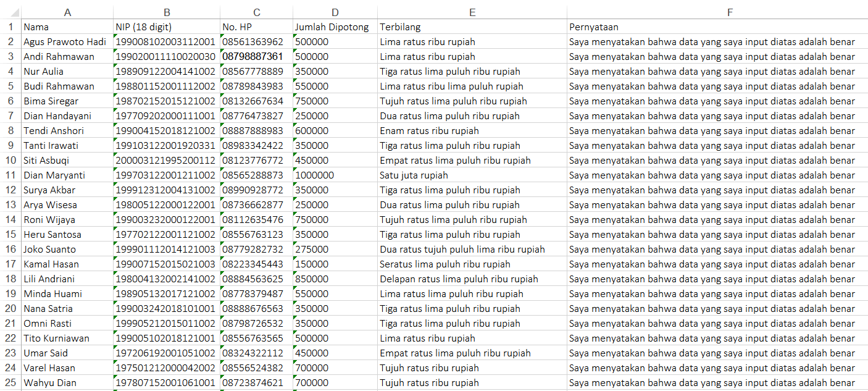The width and height of the screenshot is (868, 391).
Task: Select the cell 'Siti Asbuqi'
Action: pos(67,161)
